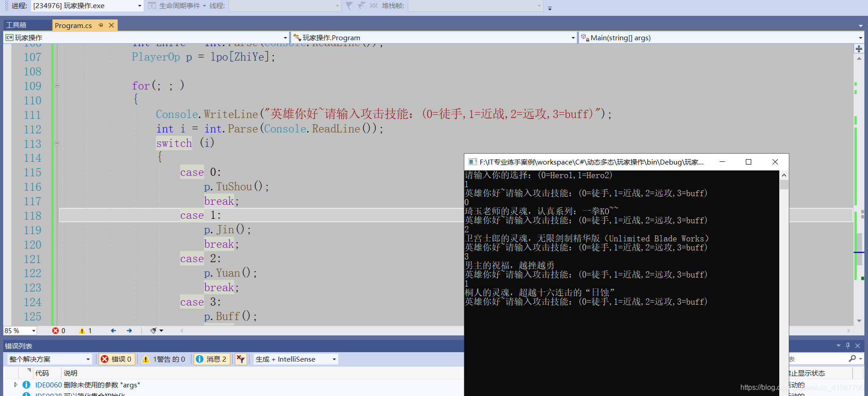Click the editor scrollbar down arrow
868x396 pixels.
[859, 321]
